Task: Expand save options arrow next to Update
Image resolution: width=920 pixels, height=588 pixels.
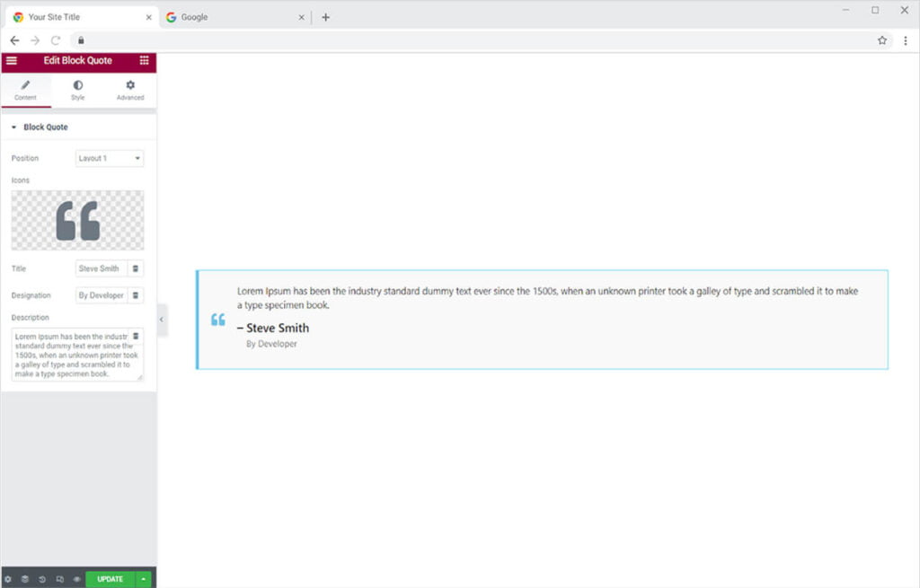Action: [144, 579]
